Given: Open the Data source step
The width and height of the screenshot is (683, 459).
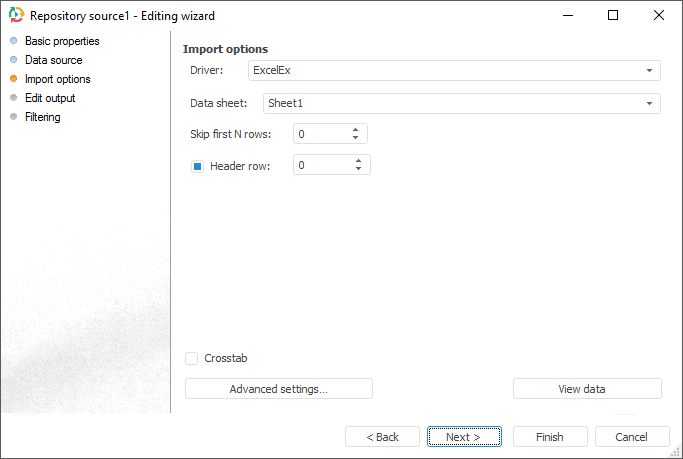Looking at the screenshot, I should tap(53, 60).
